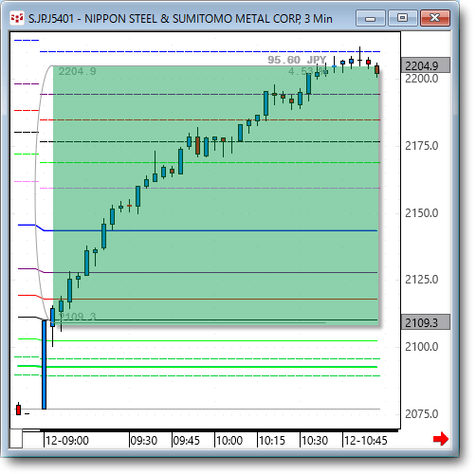
Task: Click the 2125.0 price axis label
Action: click(422, 280)
